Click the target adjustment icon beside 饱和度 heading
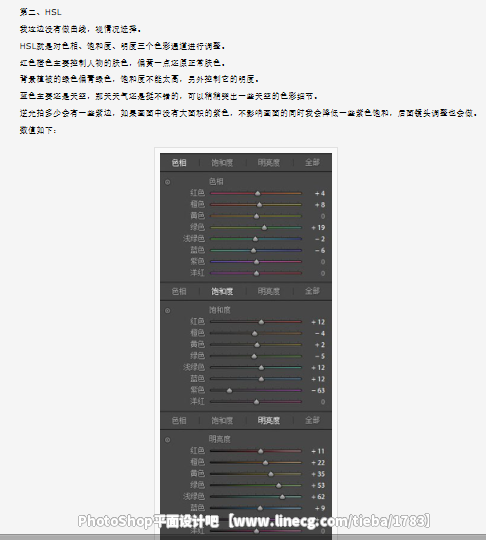 tap(167, 311)
